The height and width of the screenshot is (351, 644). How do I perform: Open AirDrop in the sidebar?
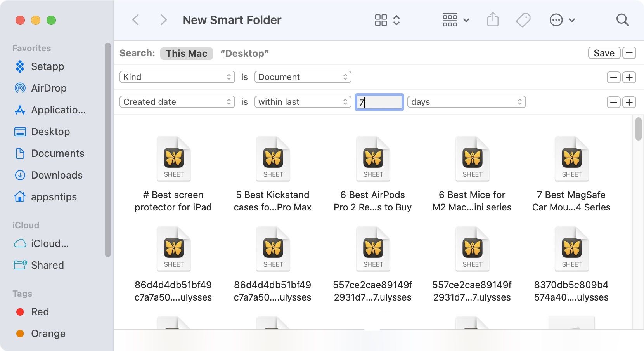pyautogui.click(x=48, y=88)
